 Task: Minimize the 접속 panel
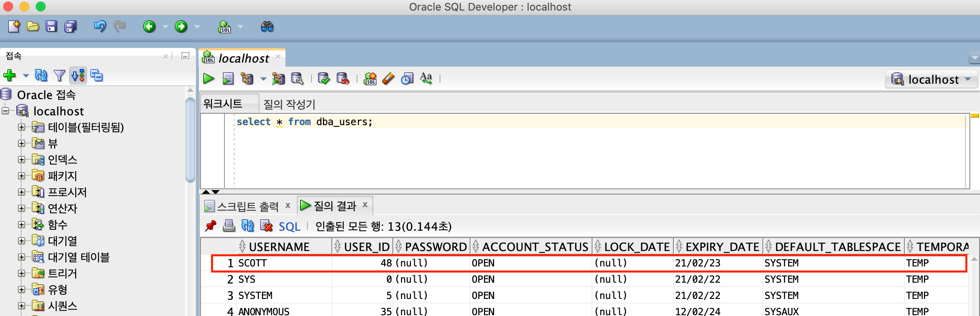(x=185, y=56)
